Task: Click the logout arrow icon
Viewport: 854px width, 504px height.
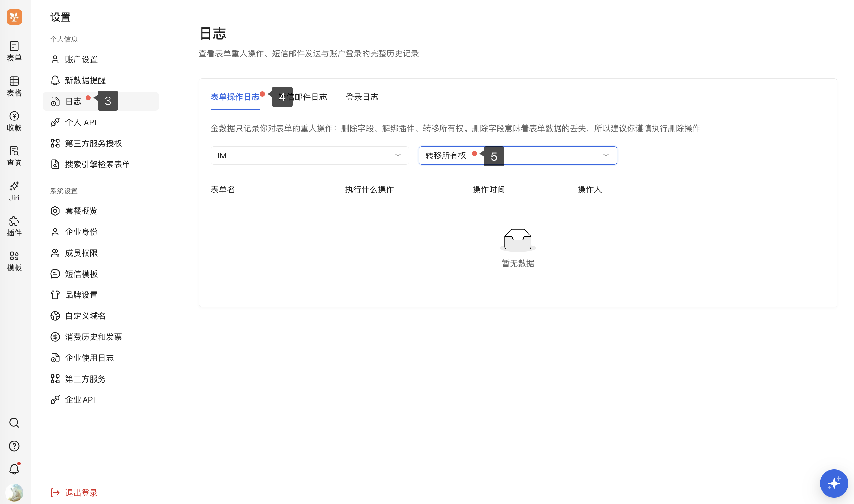Action: point(55,493)
